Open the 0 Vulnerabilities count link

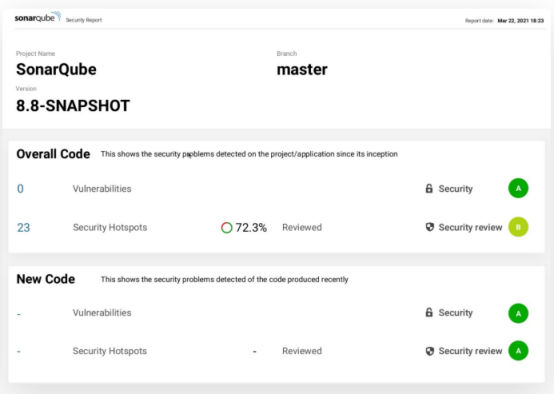20,189
